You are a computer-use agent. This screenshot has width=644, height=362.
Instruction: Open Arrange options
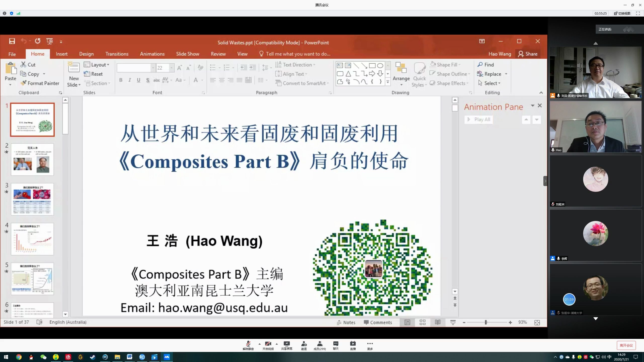pos(401,74)
